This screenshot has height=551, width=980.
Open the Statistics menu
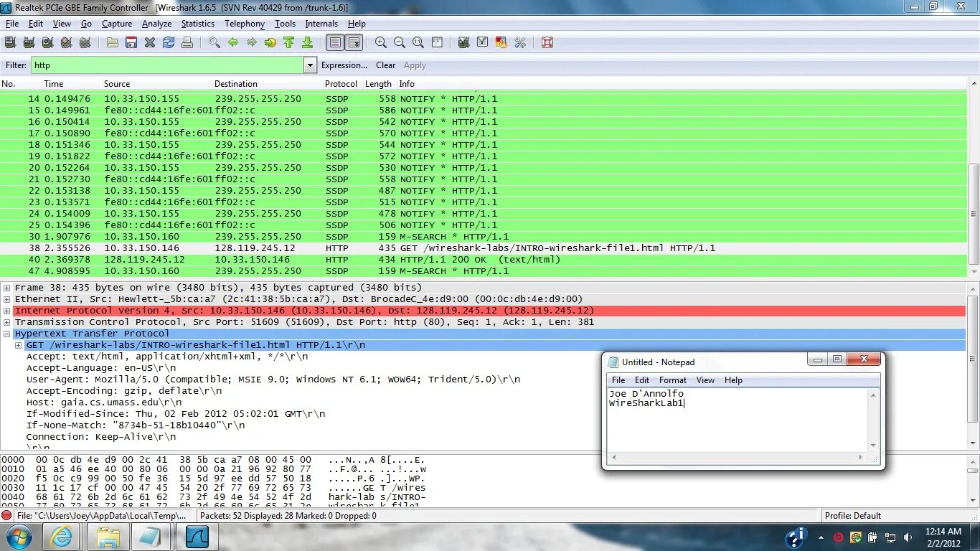pyautogui.click(x=197, y=24)
